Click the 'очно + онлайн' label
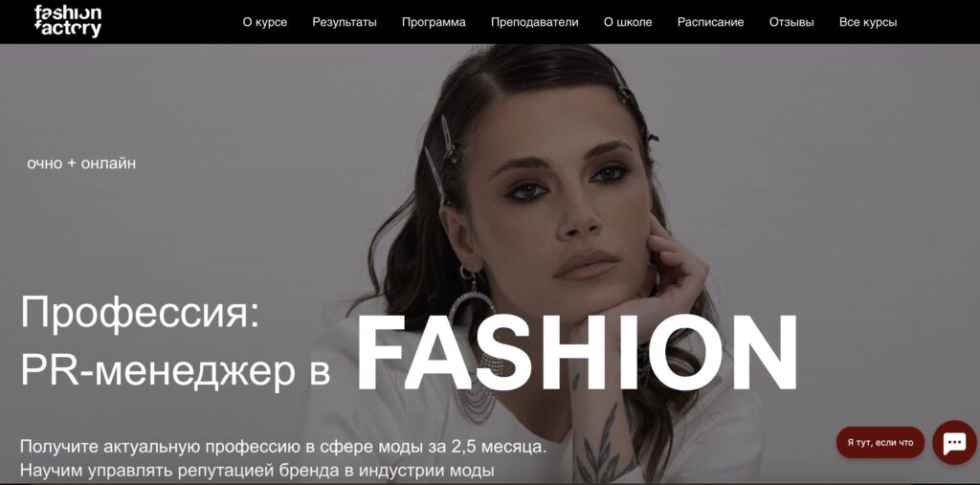 pyautogui.click(x=81, y=164)
